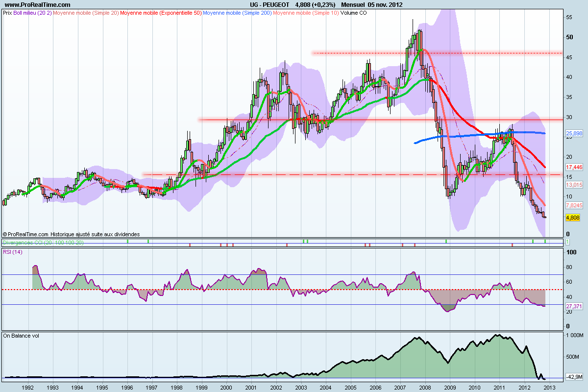588x392 pixels.
Task: Select the "1998" year on the time axis
Action: tap(177, 387)
